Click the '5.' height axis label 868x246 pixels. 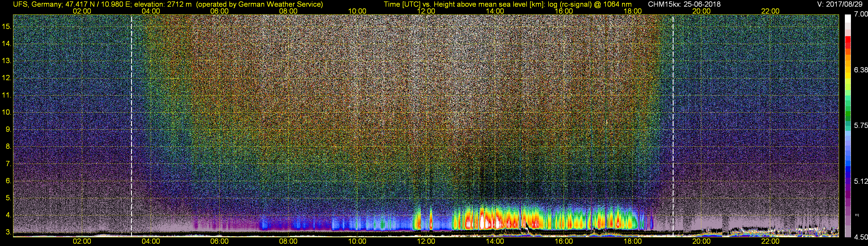(8, 198)
